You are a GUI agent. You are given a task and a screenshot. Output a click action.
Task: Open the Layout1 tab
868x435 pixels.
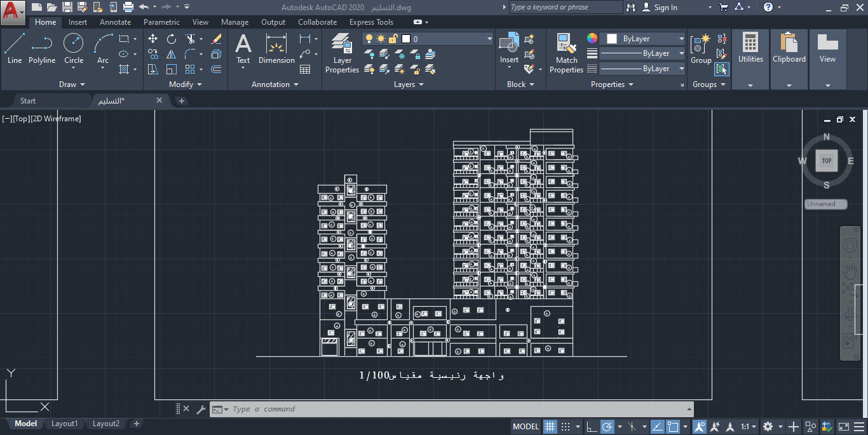(x=64, y=423)
